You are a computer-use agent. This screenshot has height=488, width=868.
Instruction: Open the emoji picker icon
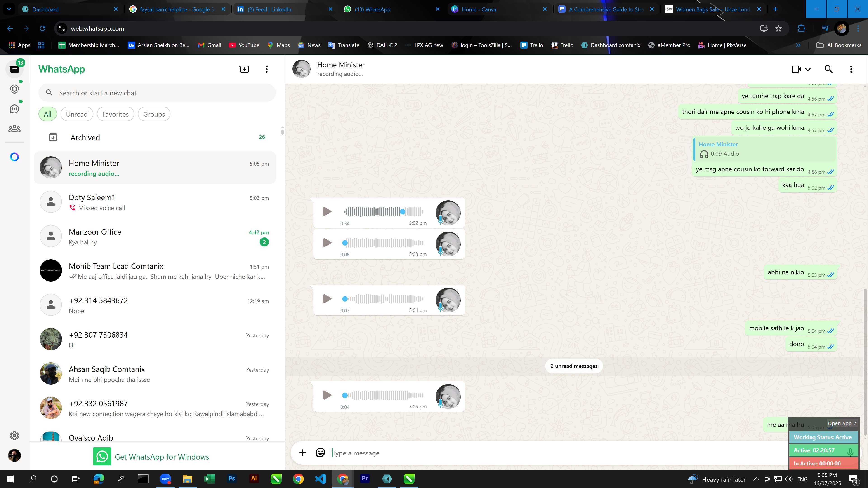[x=320, y=453]
